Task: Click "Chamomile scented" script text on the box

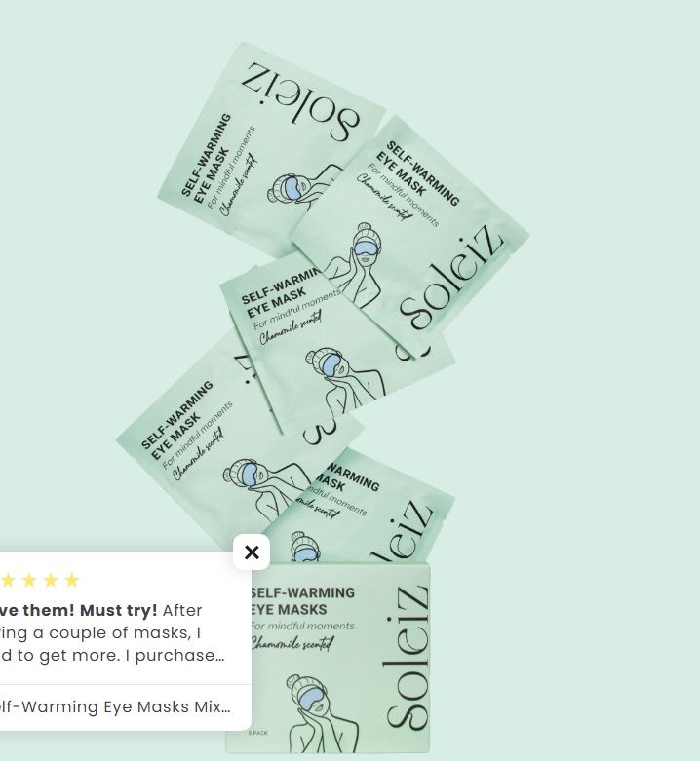Action: [x=292, y=644]
